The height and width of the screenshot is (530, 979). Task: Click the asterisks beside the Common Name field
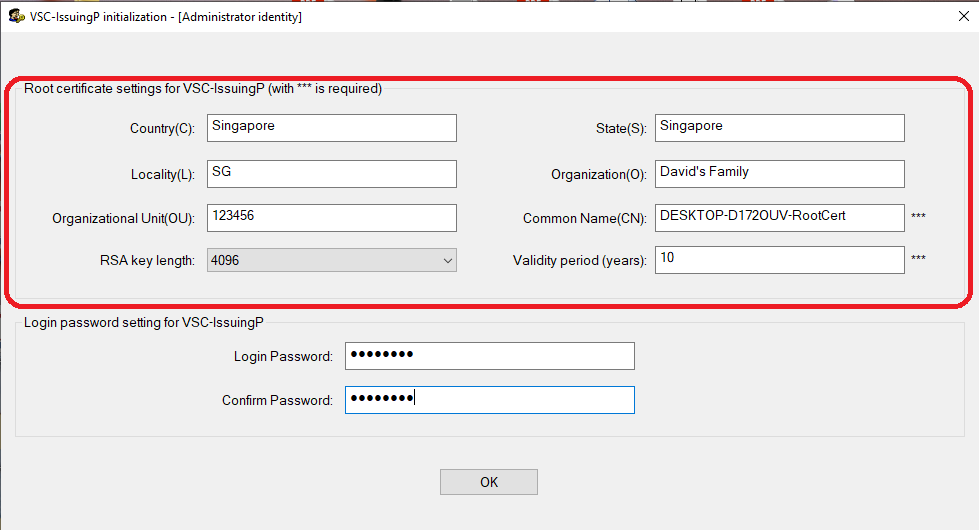918,218
